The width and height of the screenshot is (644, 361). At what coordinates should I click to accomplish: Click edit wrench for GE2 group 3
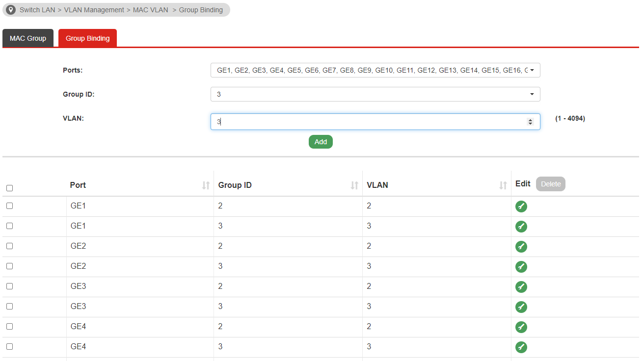click(521, 267)
